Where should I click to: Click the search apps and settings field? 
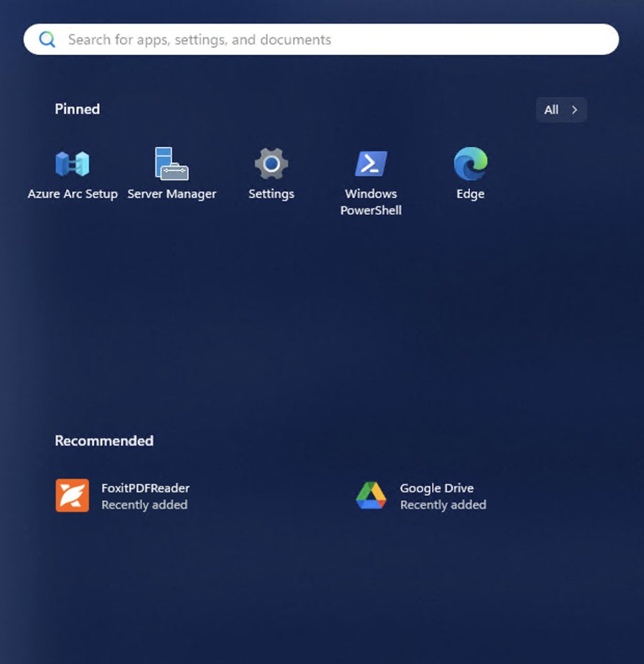[321, 39]
